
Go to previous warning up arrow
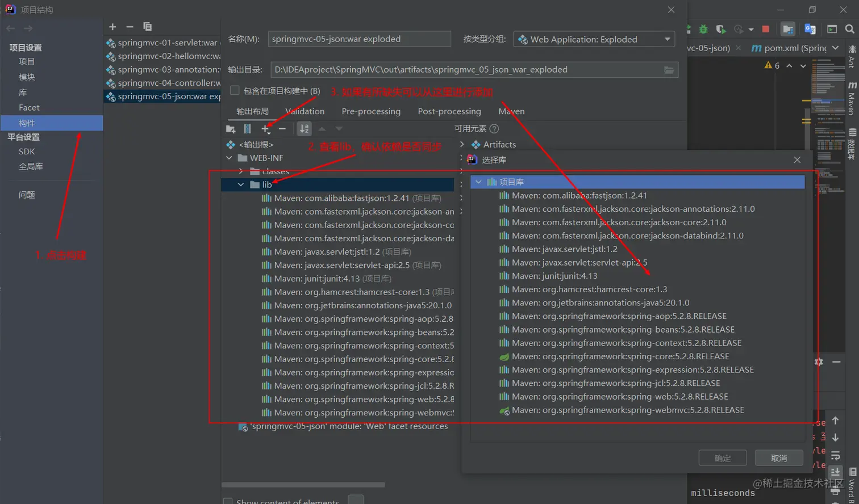[x=789, y=66]
